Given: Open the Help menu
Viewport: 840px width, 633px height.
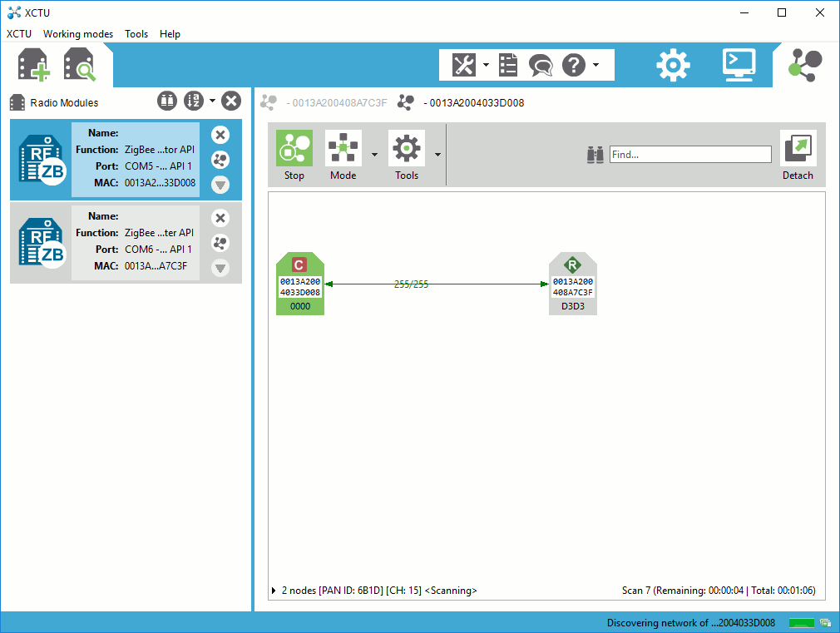Looking at the screenshot, I should tap(170, 34).
